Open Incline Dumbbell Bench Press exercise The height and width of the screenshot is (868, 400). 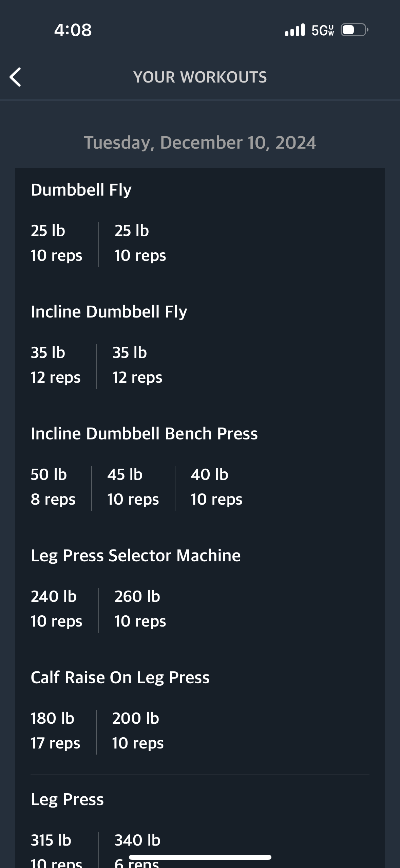pos(144,433)
